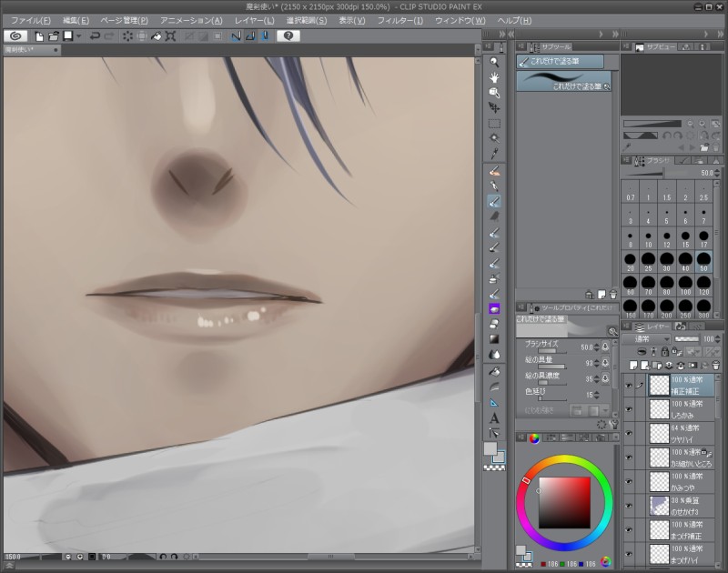The width and height of the screenshot is (728, 573).
Task: Toggle Lock Layer icon in layer panel
Action: tap(665, 352)
